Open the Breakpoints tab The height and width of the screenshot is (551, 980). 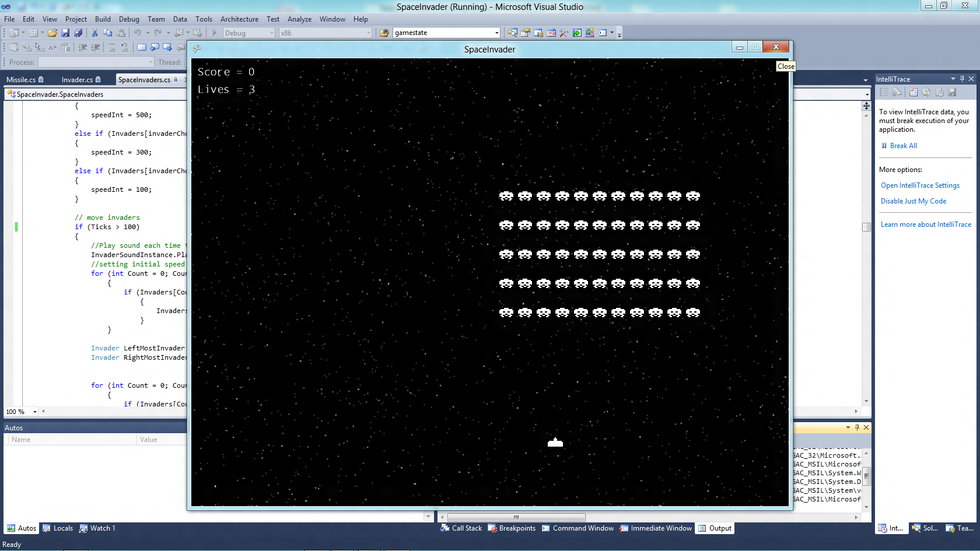click(x=512, y=528)
